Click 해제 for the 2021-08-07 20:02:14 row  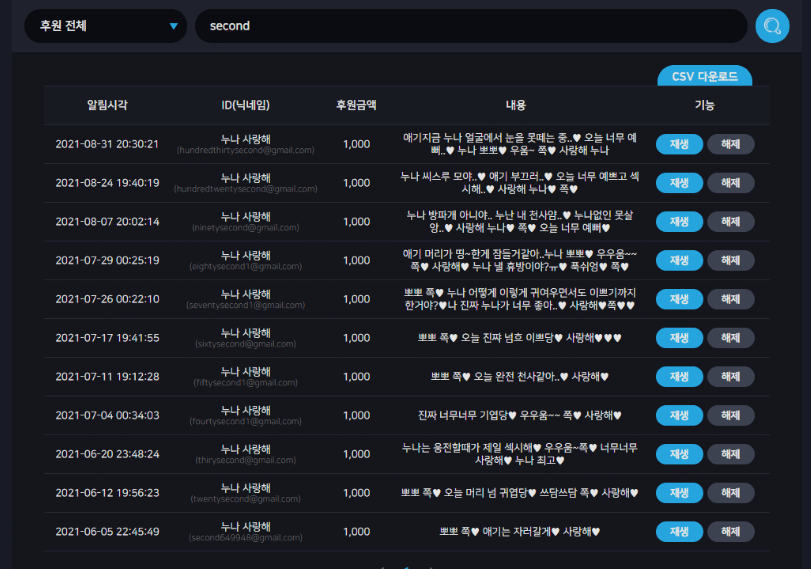point(730,222)
